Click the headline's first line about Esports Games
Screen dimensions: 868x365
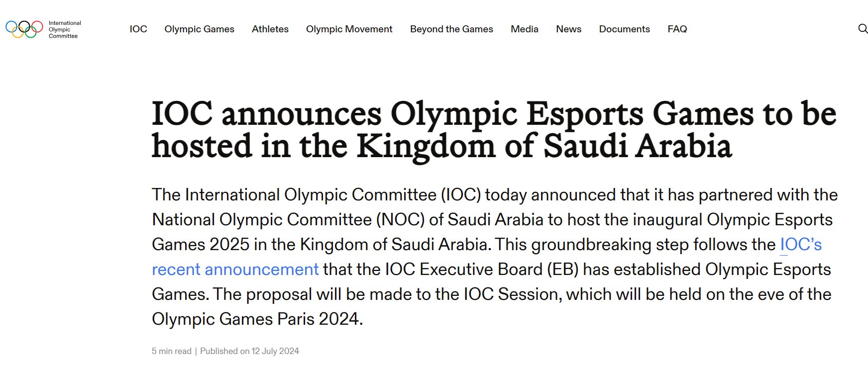pyautogui.click(x=493, y=114)
